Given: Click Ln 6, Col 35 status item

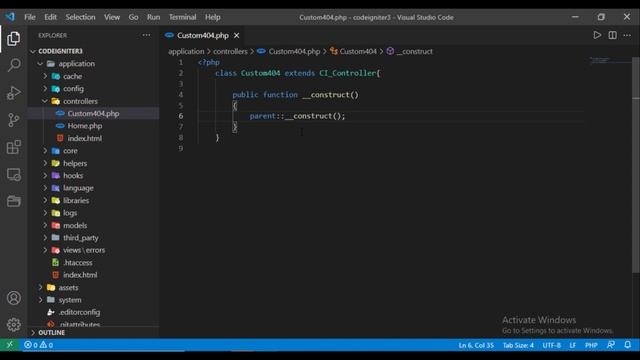Looking at the screenshot, I should (476, 345).
